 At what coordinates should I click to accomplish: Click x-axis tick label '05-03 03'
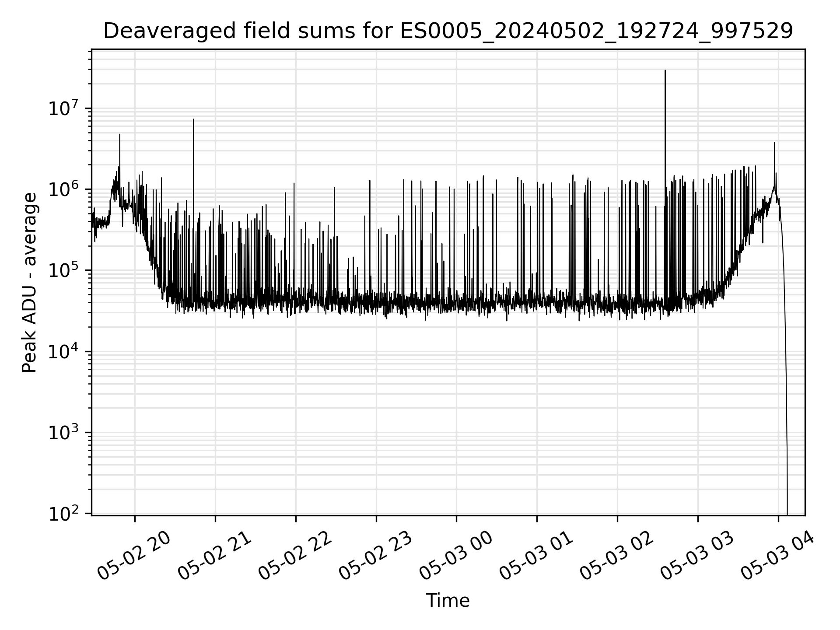coord(697,556)
